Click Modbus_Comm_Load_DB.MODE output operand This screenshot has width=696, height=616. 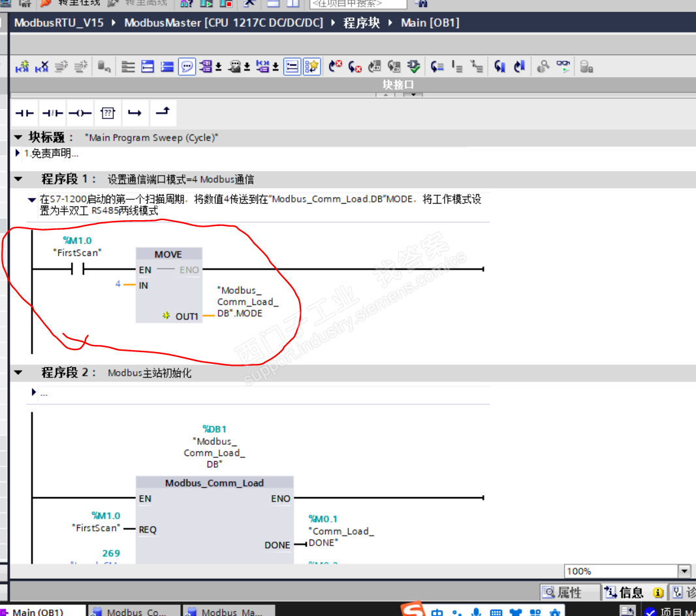click(x=247, y=302)
